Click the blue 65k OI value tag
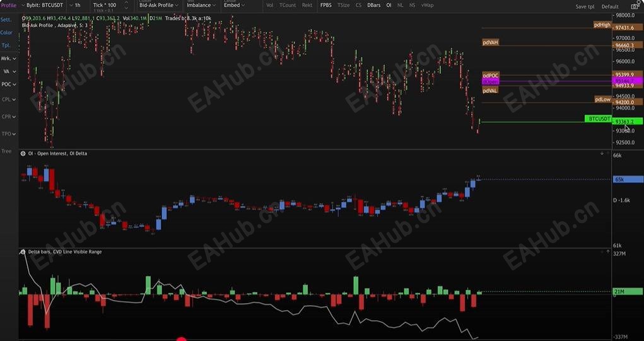The image size is (644, 341). pos(628,179)
